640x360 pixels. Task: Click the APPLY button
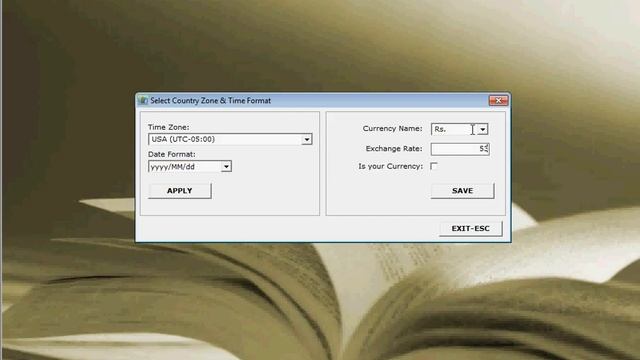click(180, 191)
